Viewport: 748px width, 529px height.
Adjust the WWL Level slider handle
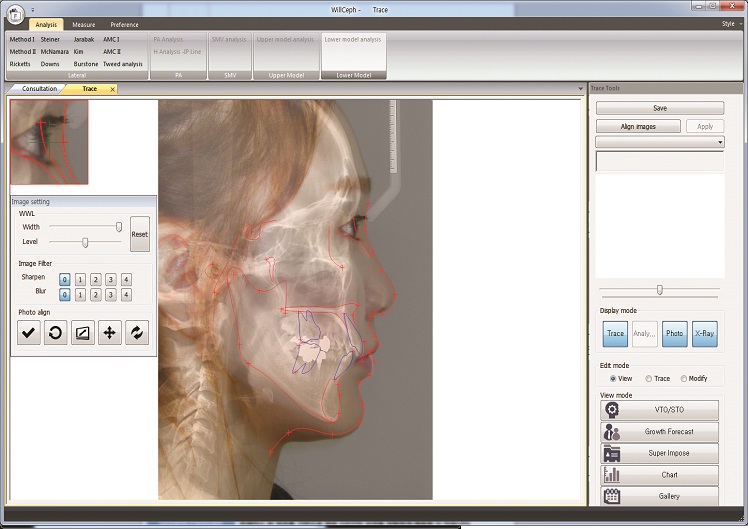point(85,242)
